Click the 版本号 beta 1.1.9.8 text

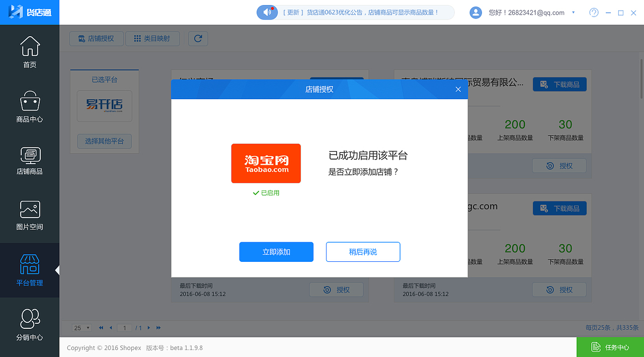tap(174, 348)
